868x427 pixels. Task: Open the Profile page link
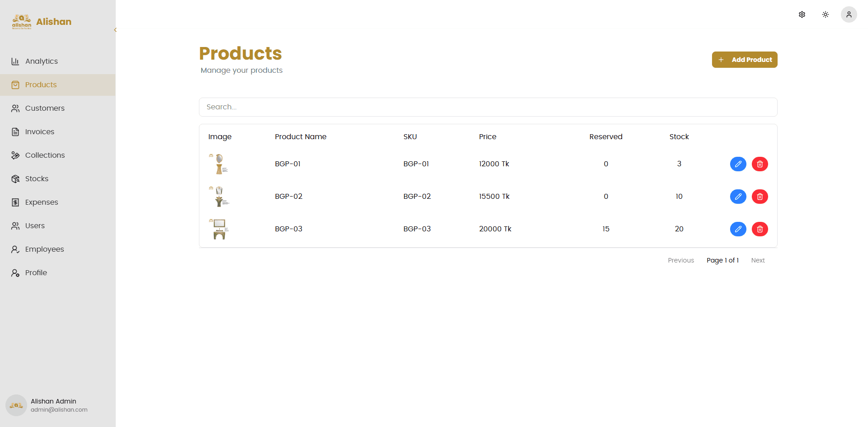point(57,273)
